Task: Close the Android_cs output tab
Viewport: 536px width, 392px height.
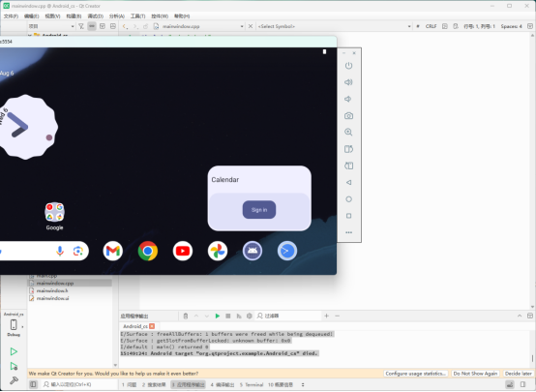Action: [x=152, y=326]
